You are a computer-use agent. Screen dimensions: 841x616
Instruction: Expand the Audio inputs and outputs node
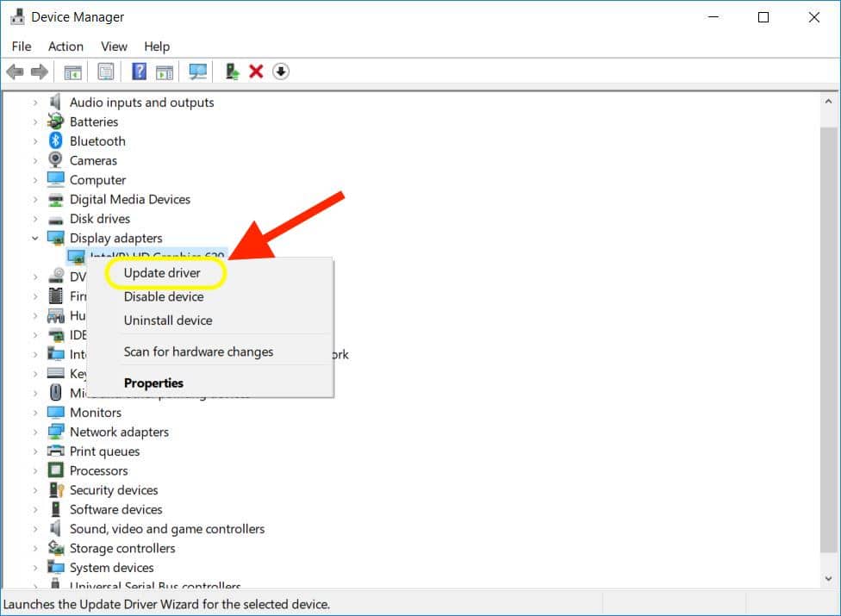click(35, 103)
